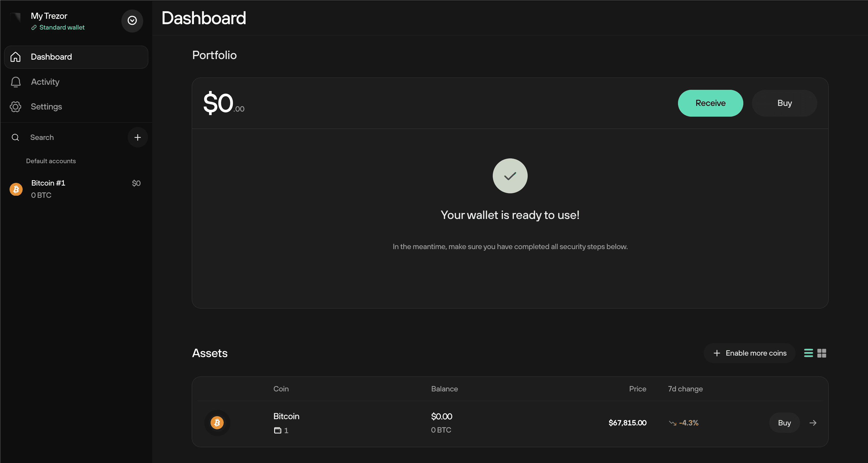This screenshot has width=868, height=463.
Task: Switch to the Dashboard menu entry
Action: point(51,57)
